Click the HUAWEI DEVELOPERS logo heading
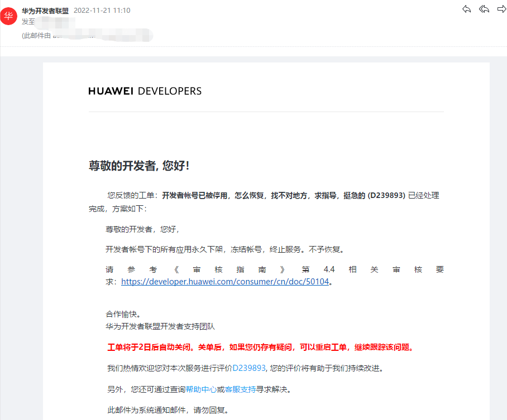The height and width of the screenshot is (420, 507). tap(145, 91)
